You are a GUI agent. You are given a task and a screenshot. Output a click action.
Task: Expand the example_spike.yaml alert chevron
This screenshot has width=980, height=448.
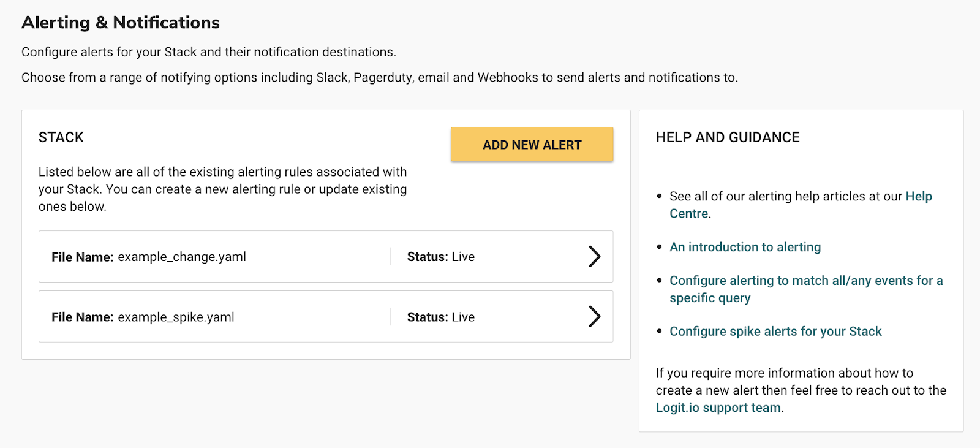(x=594, y=317)
